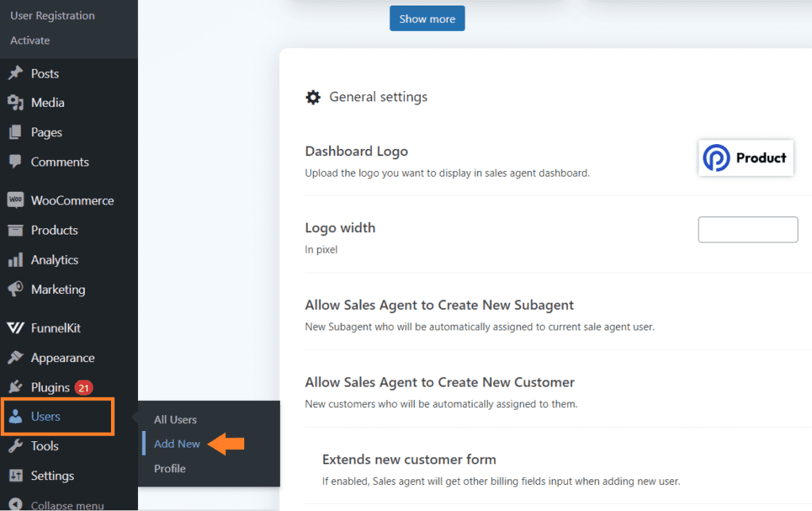
Task: Click the Analytics bar chart icon
Action: point(16,260)
